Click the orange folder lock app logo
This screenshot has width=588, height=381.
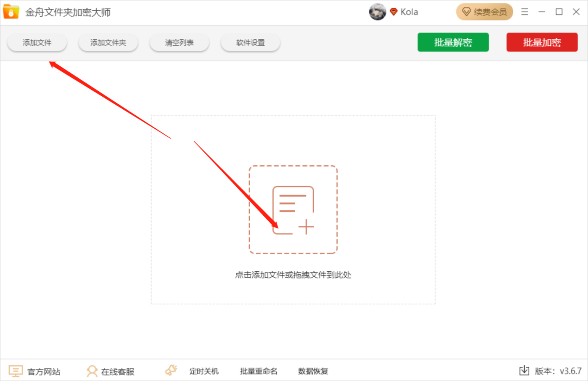point(11,11)
